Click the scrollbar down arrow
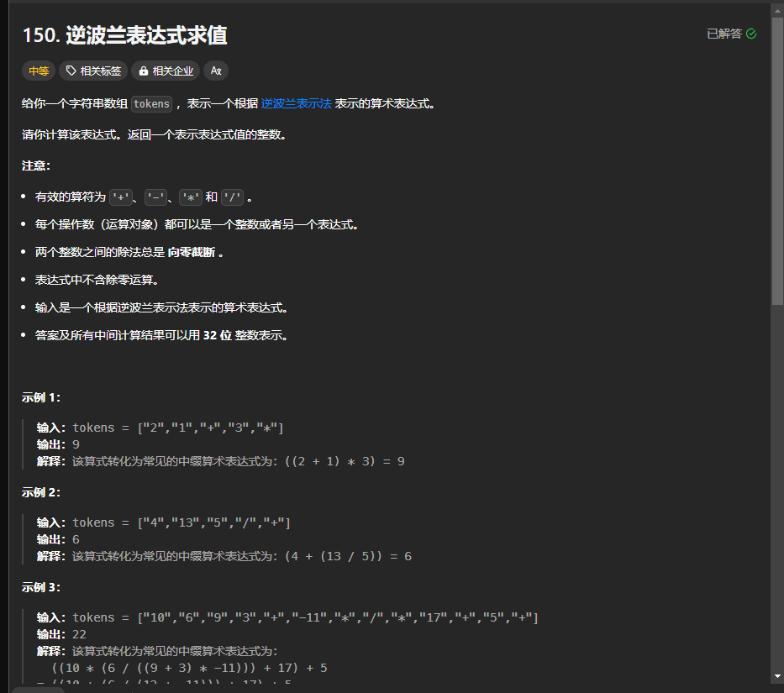 pos(777,676)
